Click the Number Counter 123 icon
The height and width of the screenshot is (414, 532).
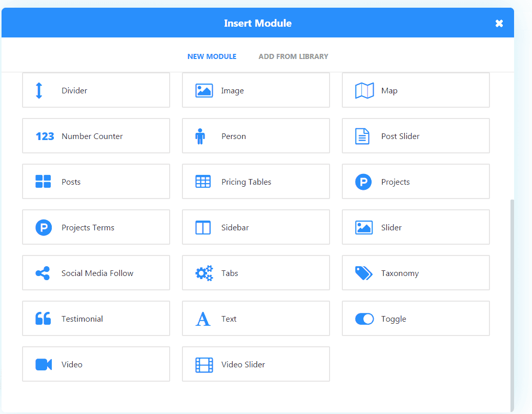pos(45,136)
